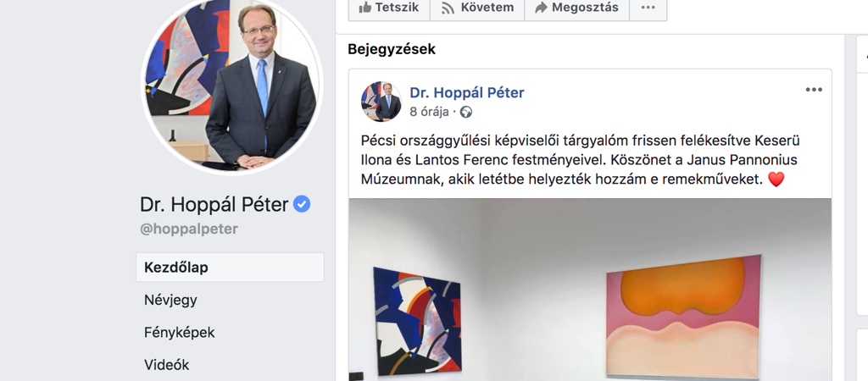Open the large circular profile picture

point(232,84)
